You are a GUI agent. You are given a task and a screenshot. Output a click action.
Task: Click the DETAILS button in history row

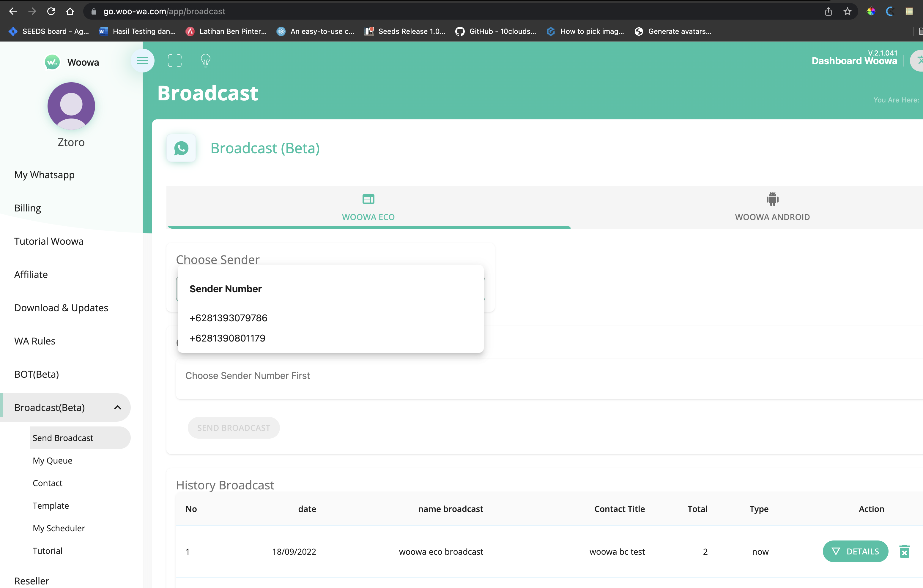click(855, 551)
